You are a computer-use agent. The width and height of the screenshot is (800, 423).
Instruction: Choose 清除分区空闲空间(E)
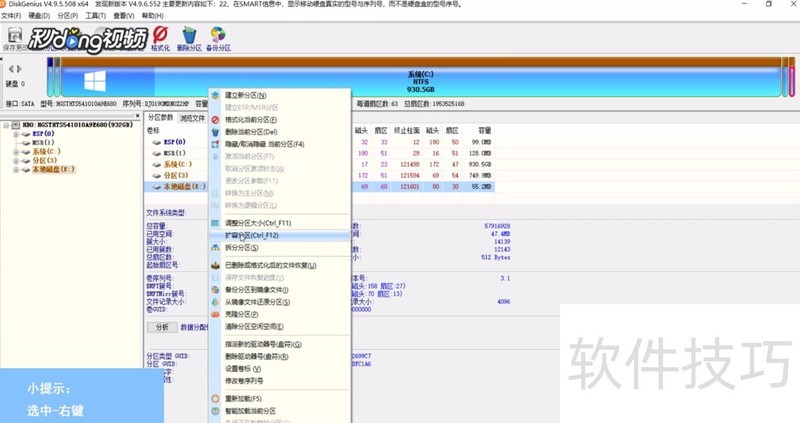point(280,327)
